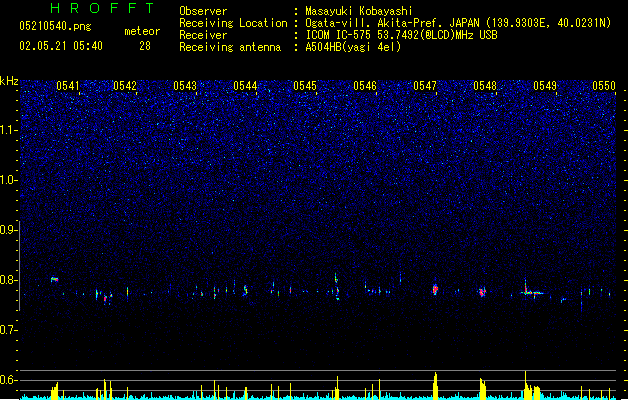Click the 0545 time marker

(305, 86)
